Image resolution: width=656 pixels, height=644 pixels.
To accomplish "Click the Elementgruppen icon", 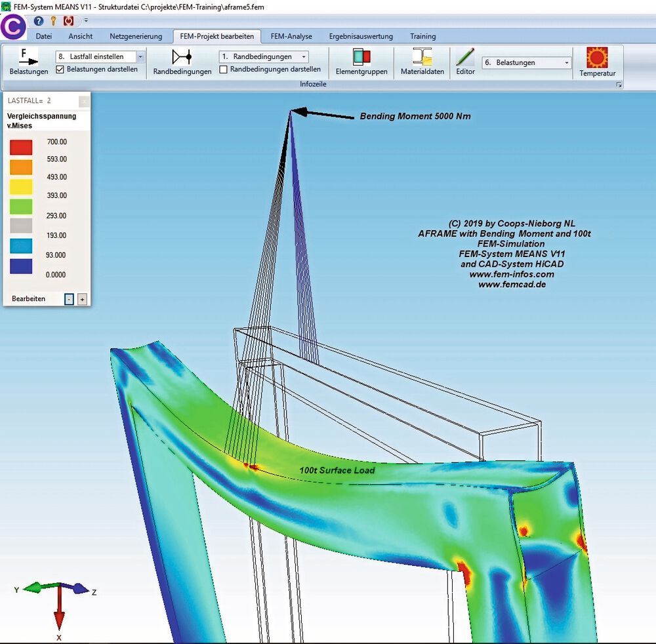I will (x=361, y=57).
